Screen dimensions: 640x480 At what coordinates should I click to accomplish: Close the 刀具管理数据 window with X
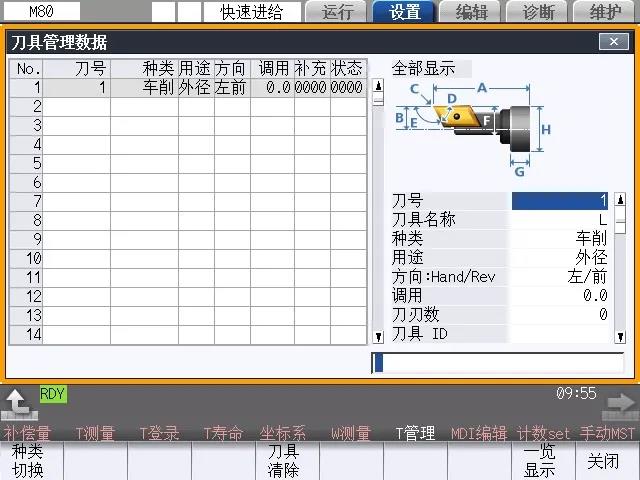click(613, 42)
